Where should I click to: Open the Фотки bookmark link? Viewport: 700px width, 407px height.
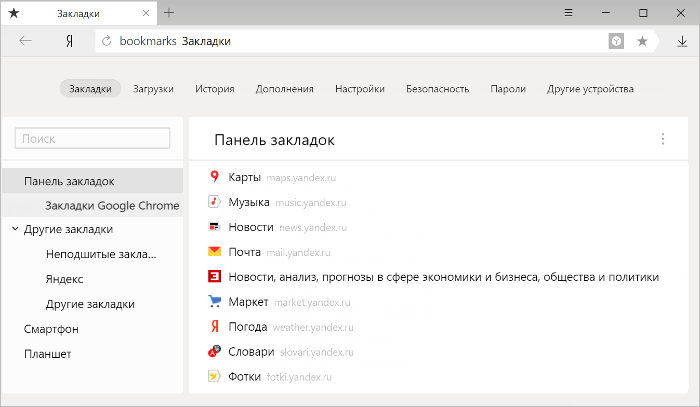point(244,377)
